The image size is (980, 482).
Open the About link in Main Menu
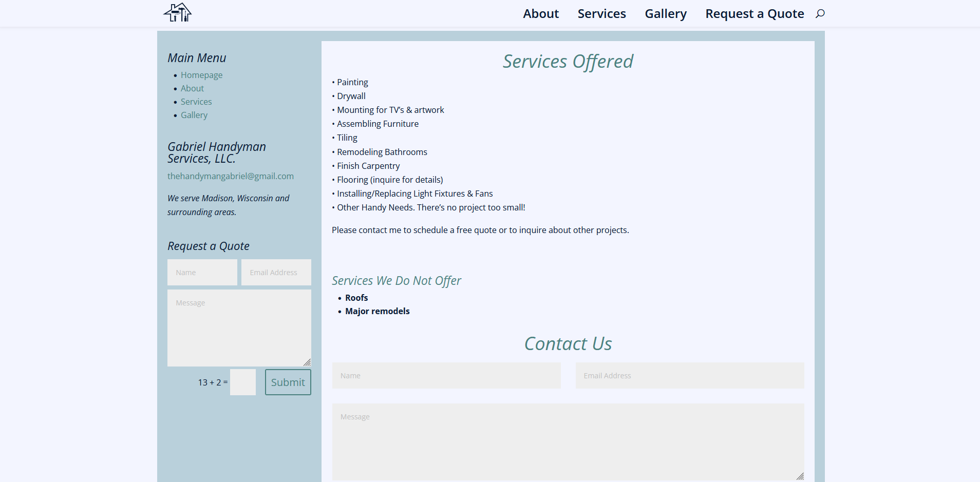(192, 88)
